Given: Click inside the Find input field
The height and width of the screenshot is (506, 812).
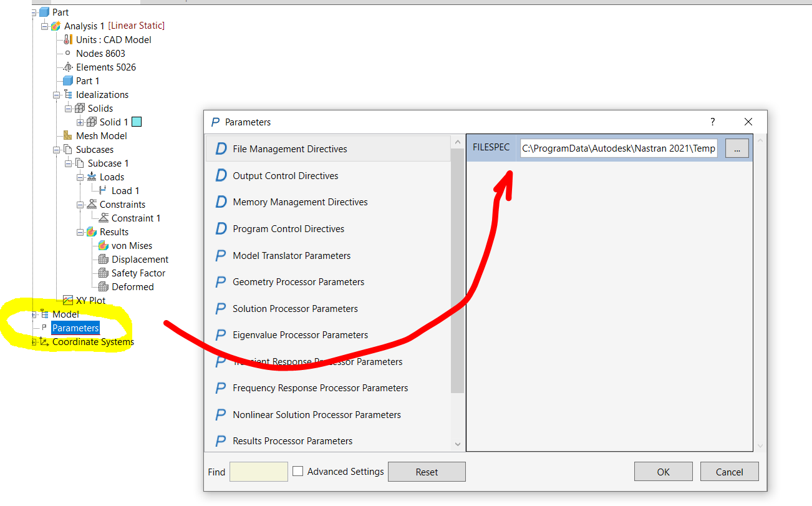Looking at the screenshot, I should tap(258, 472).
